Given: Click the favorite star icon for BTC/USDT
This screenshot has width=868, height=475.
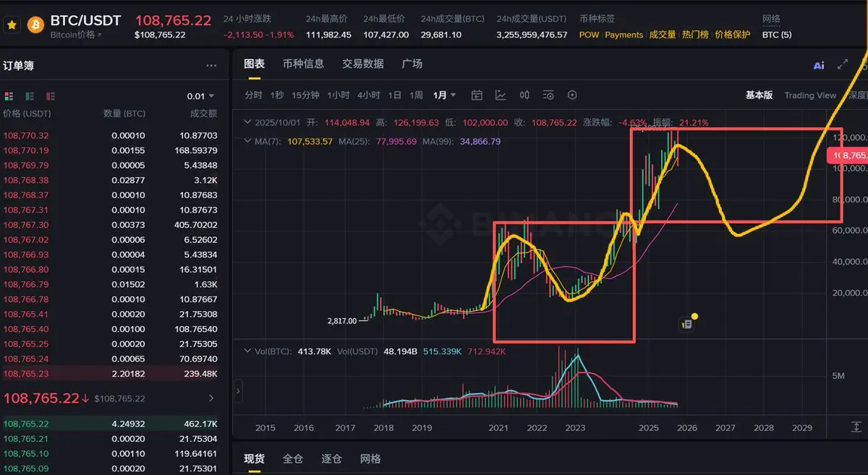Looking at the screenshot, I should 12,25.
